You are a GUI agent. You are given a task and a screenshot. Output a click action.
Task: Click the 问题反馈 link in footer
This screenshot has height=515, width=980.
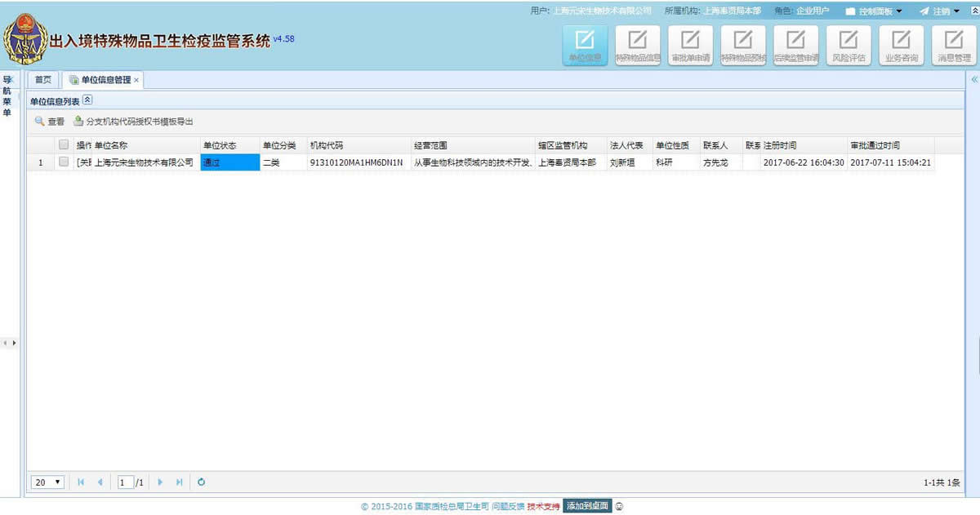[507, 507]
